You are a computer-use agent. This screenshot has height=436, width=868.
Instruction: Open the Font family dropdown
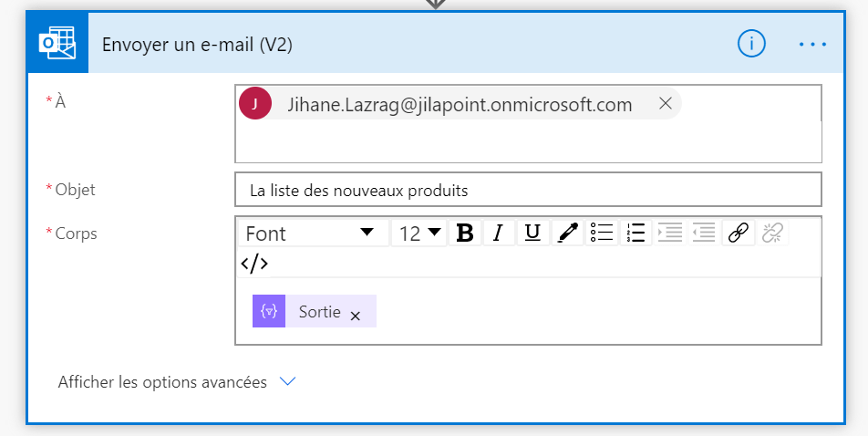[x=311, y=234]
